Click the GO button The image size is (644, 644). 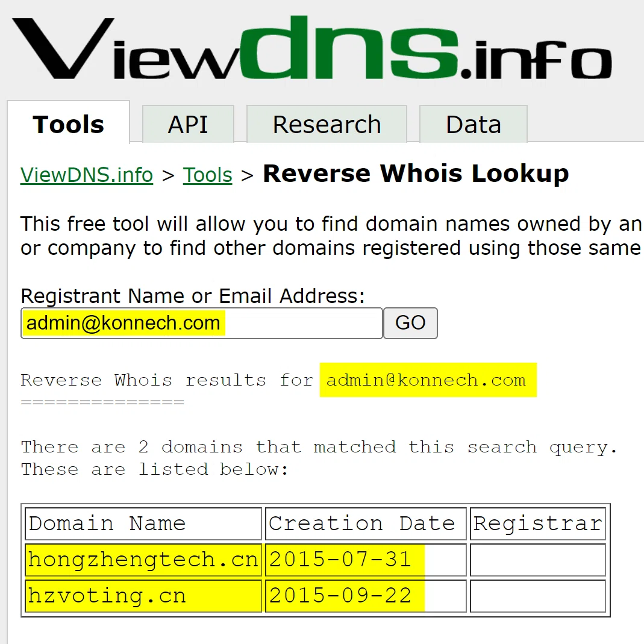(410, 324)
